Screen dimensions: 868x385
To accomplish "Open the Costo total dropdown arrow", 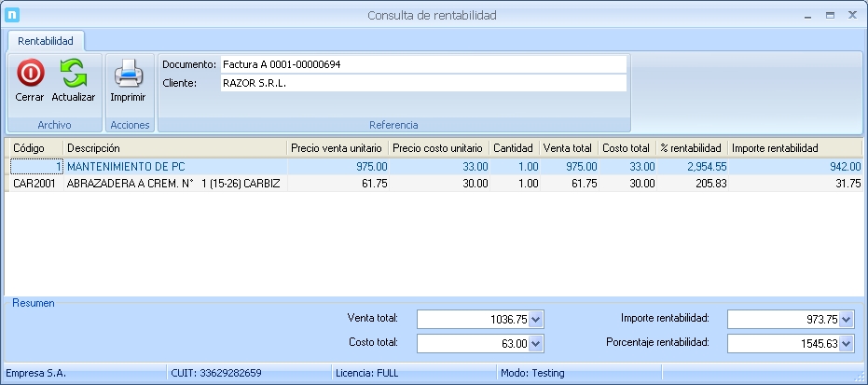I will coord(536,343).
